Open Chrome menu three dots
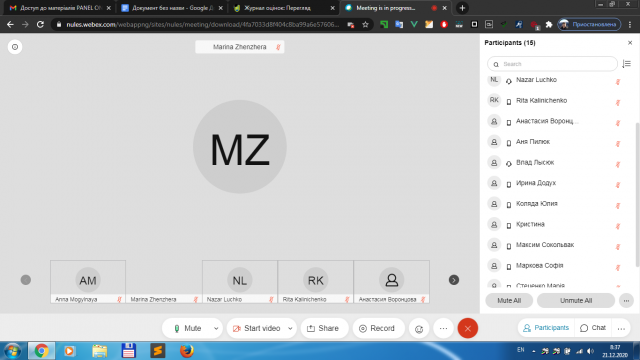The width and height of the screenshot is (640, 360). [630, 24]
